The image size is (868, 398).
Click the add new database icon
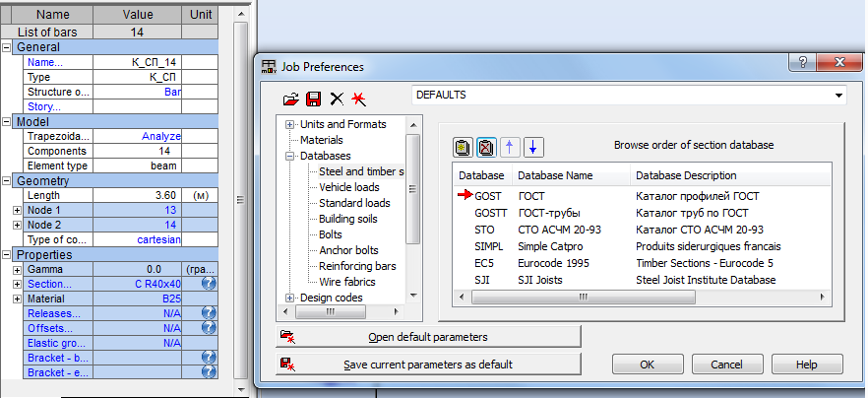click(463, 147)
